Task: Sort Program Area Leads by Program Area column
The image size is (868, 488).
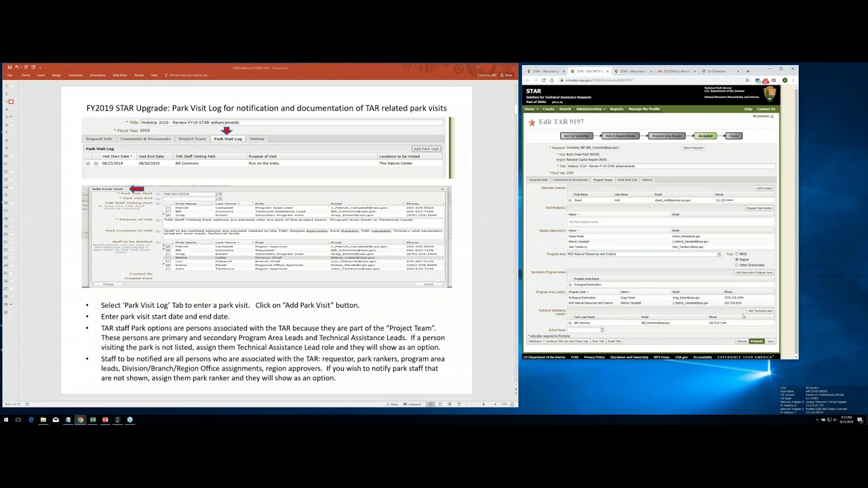Action: [x=578, y=292]
